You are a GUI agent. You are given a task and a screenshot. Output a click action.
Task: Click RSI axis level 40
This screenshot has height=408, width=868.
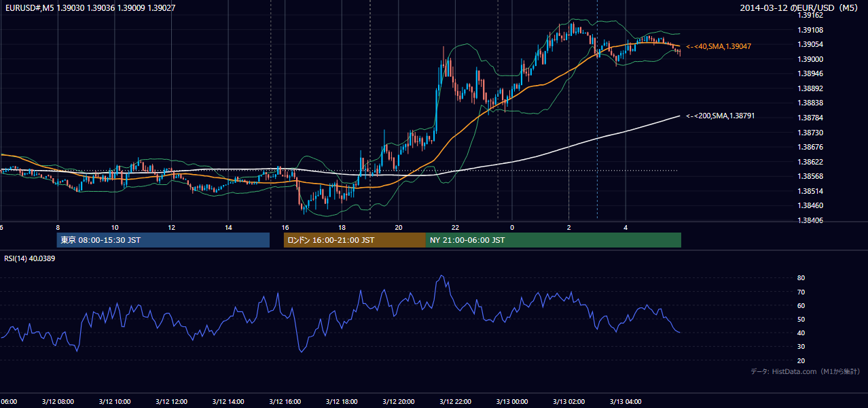(x=801, y=333)
